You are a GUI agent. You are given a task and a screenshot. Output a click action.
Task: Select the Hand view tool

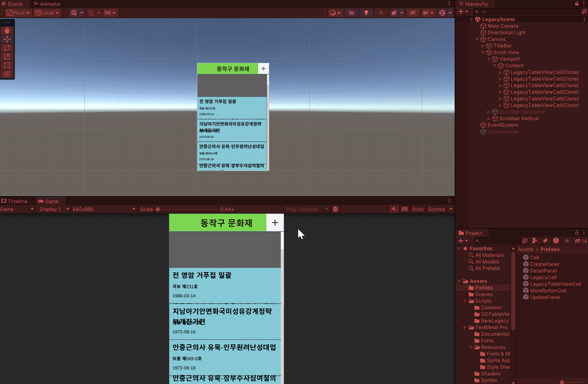click(7, 31)
